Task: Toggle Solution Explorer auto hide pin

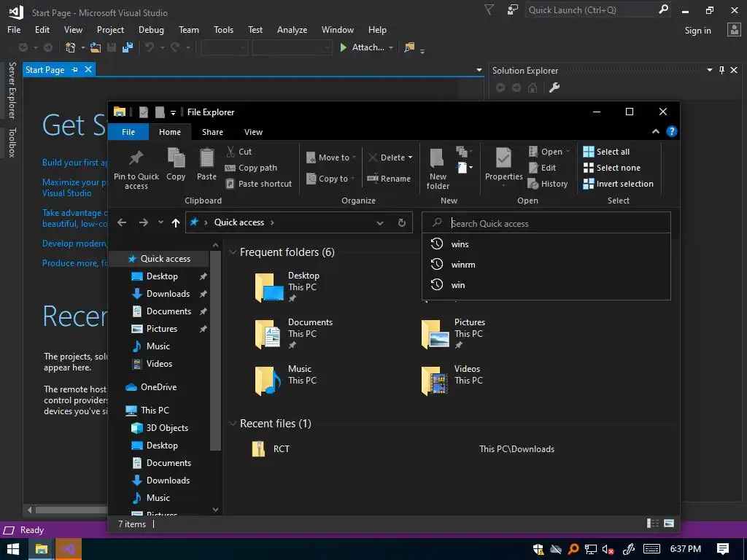Action: click(x=721, y=70)
